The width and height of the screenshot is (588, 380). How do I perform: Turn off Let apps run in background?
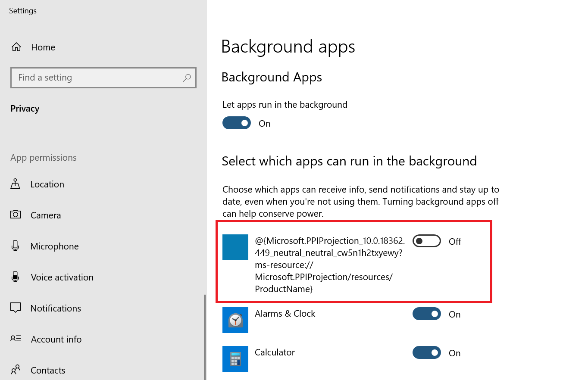coord(237,123)
